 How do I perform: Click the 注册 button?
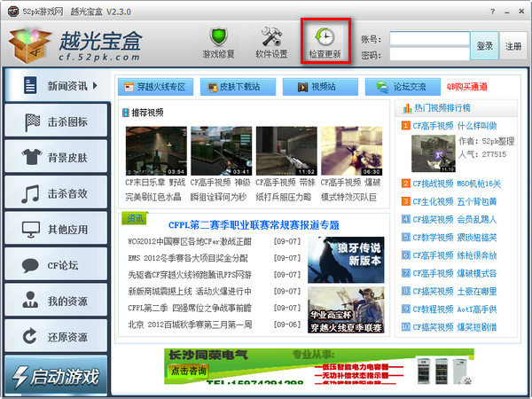pos(513,46)
